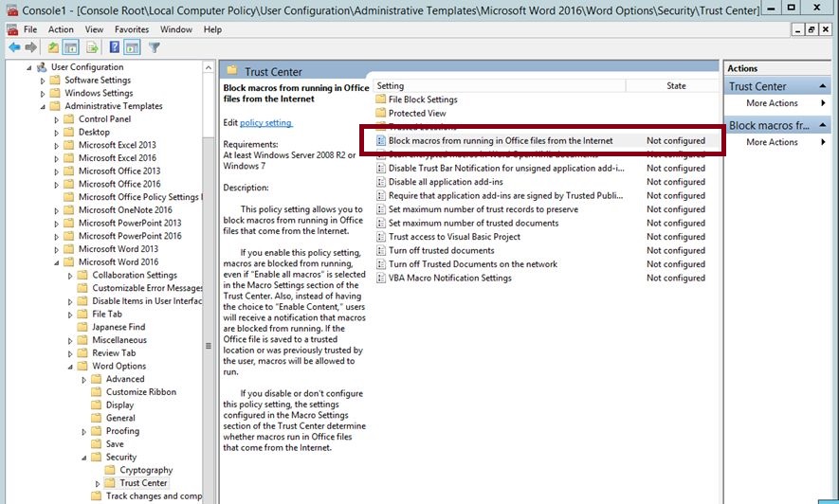The image size is (839, 504).
Task: Click the File Block Settings folder icon
Action: 381,99
